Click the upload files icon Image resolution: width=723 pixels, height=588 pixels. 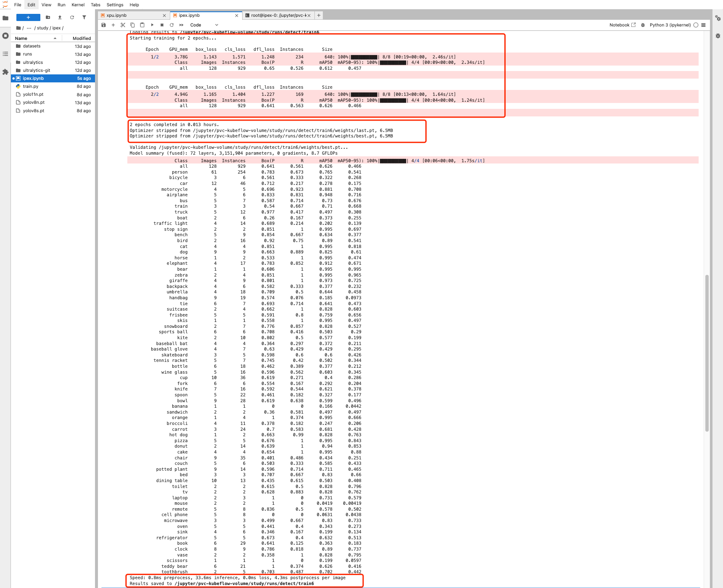tap(60, 18)
